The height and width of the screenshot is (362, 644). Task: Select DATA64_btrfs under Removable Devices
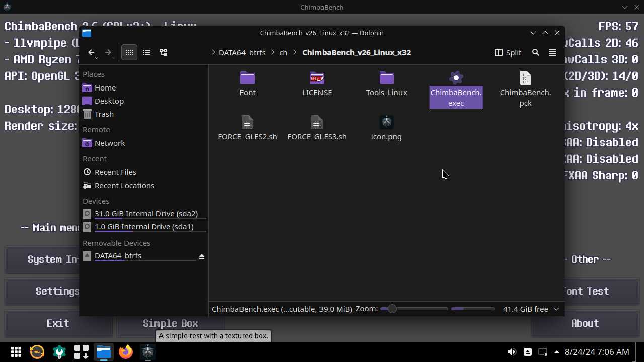[x=118, y=256]
